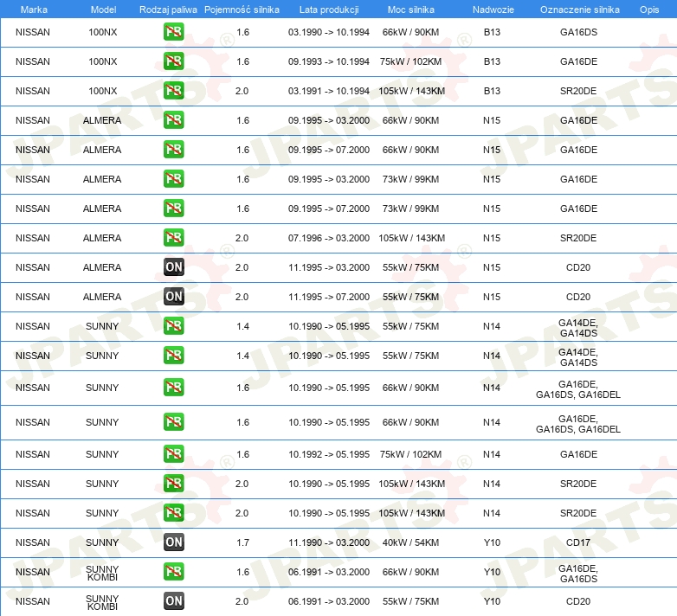Select PB icon for Almera 66kW ending 07.2000
677x616 pixels.
173,150
